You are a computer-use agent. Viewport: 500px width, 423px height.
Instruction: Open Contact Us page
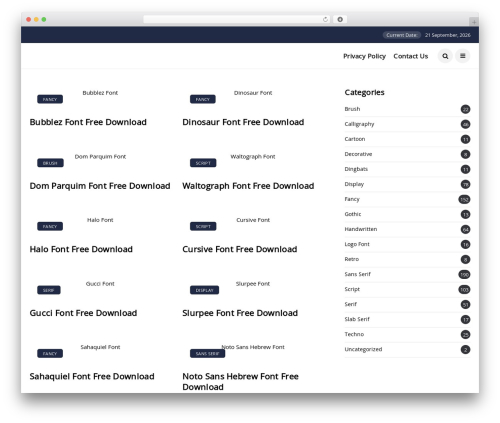click(x=411, y=56)
